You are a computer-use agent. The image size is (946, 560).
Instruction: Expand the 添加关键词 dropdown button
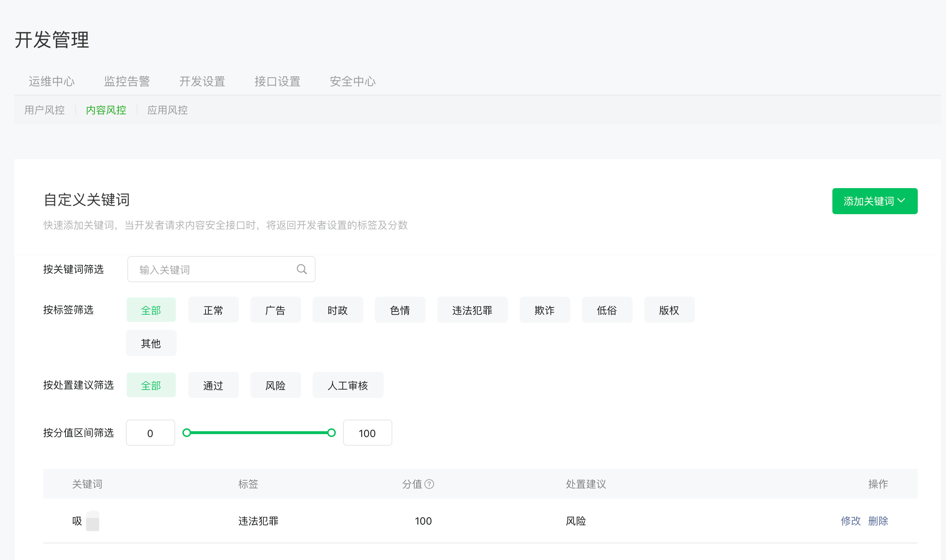[874, 201]
